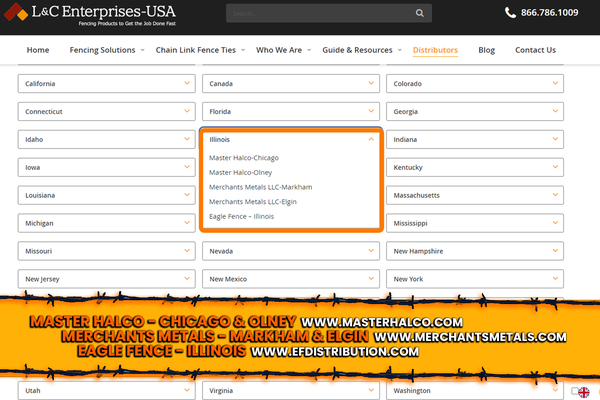Expand the New York distributor dropdown
The width and height of the screenshot is (600, 400).
(475, 279)
